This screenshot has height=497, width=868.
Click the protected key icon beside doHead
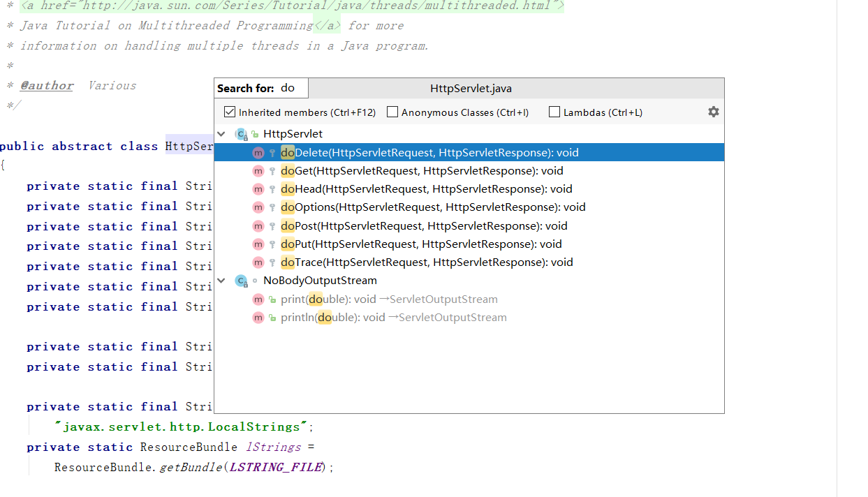click(x=272, y=189)
